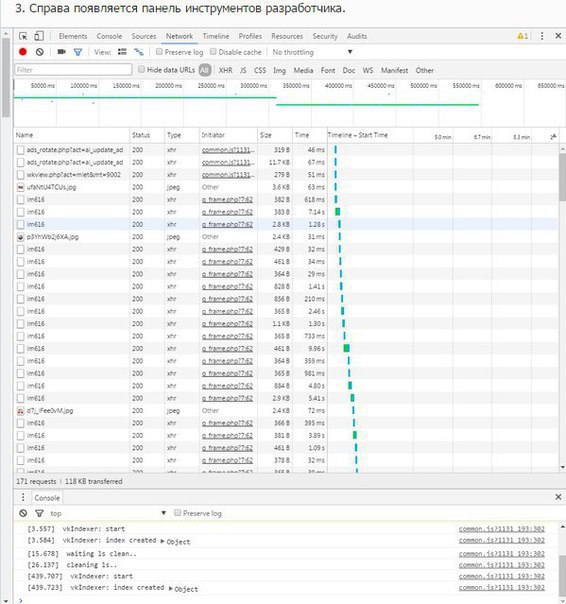Clear console with the ban icon
The height and width of the screenshot is (604, 566).
pyautogui.click(x=23, y=513)
